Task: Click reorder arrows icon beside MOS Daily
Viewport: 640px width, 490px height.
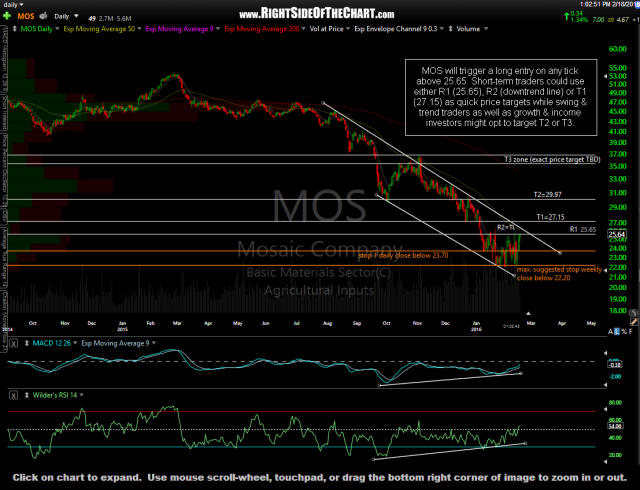Action: click(15, 29)
